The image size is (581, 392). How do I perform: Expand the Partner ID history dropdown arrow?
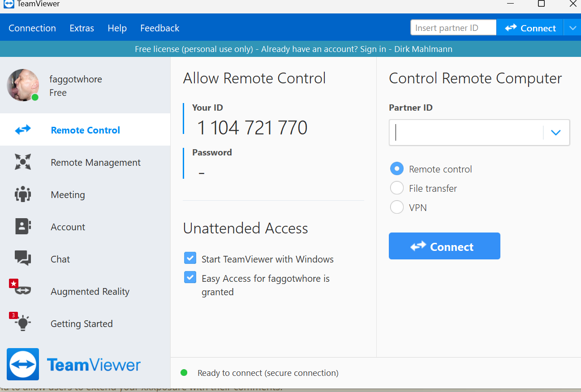click(556, 133)
